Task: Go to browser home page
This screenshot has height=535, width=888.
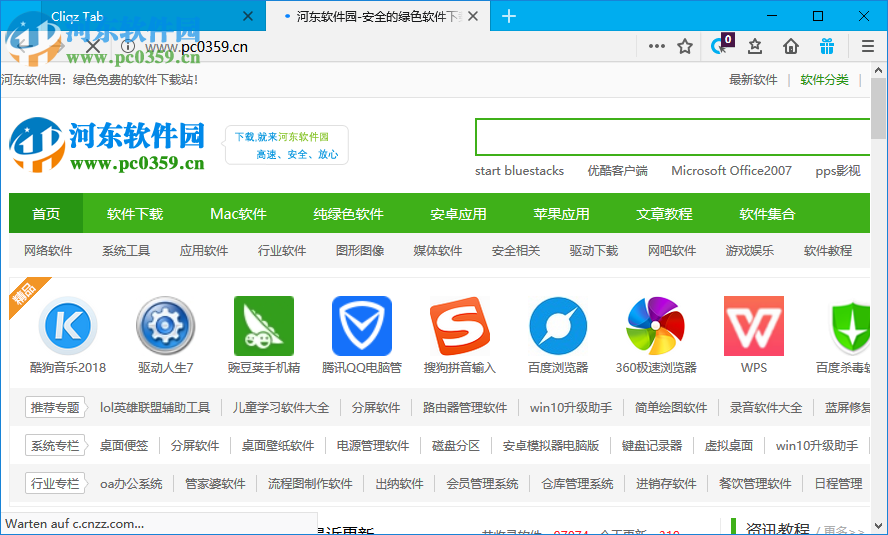Action: pos(791,46)
